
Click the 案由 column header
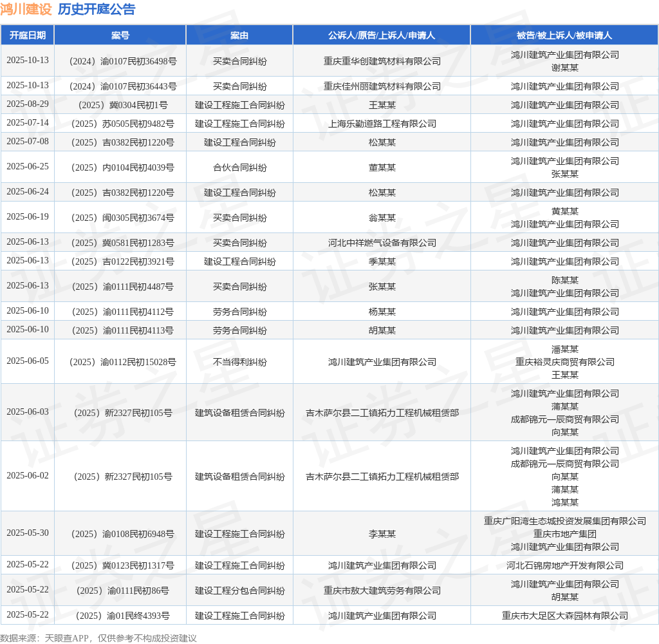pos(239,35)
